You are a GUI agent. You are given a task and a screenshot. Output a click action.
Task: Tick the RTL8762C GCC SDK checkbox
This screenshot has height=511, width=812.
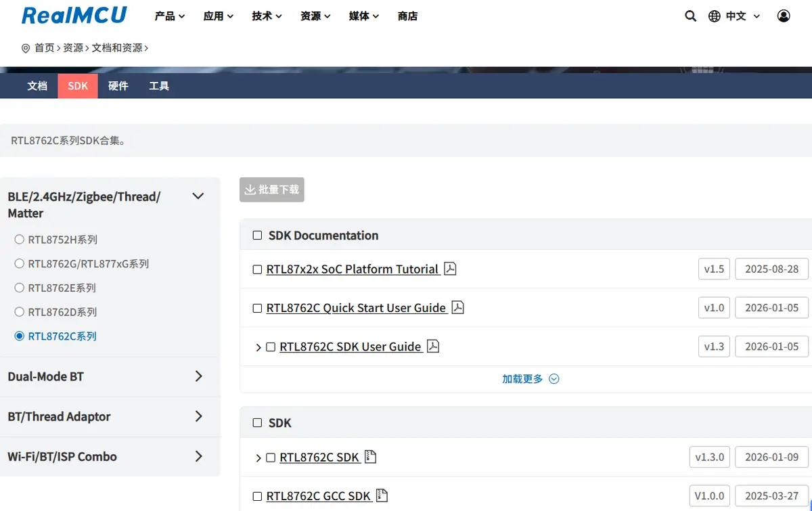(257, 496)
